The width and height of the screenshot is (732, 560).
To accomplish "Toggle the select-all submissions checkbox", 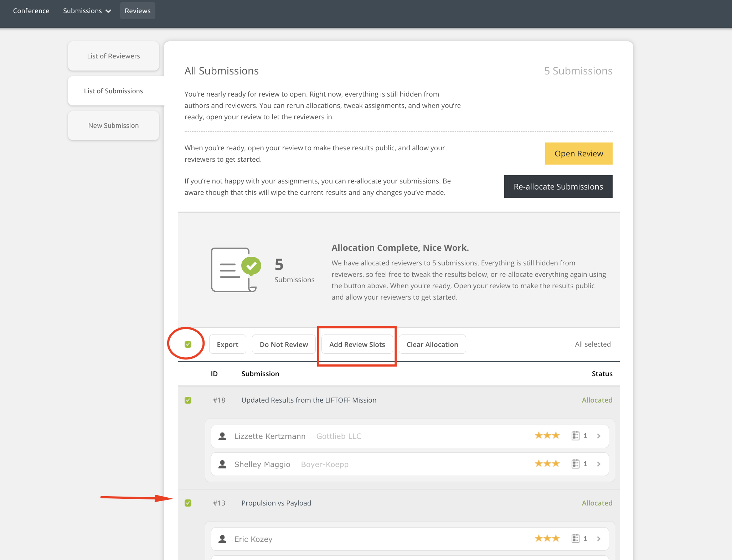I will click(188, 344).
